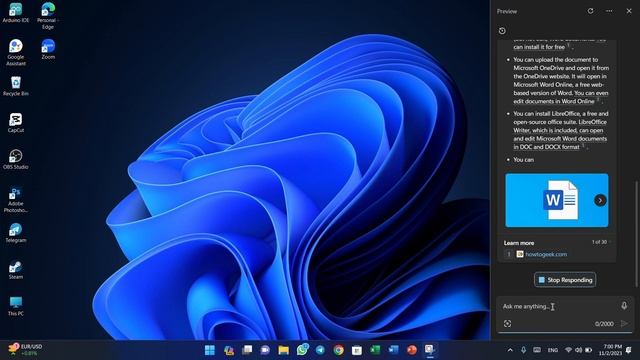Open Wi-Fi network quick settings
Image resolution: width=640 pixels, height=360 pixels.
pyautogui.click(x=568, y=350)
